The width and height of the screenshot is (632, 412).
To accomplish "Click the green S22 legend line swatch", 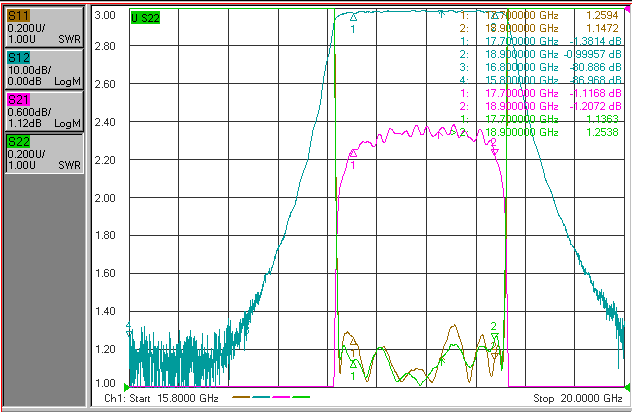I will point(301,397).
